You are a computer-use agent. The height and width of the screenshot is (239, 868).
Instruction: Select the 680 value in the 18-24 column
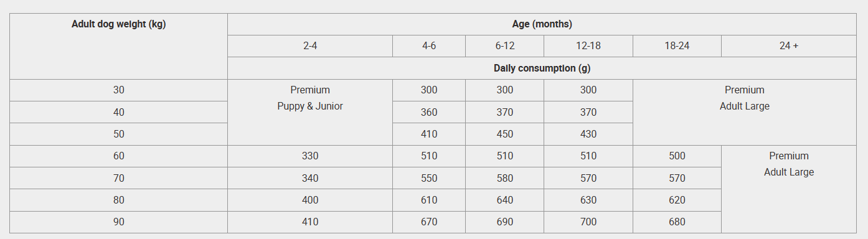[x=677, y=222]
